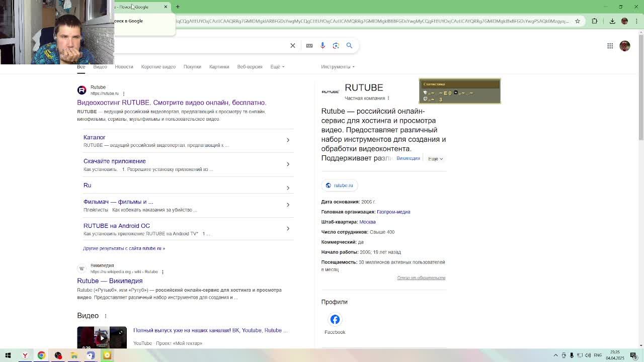Launch Yandex browser from the taskbar
Image resolution: width=644 pixels, height=362 pixels.
click(25, 355)
